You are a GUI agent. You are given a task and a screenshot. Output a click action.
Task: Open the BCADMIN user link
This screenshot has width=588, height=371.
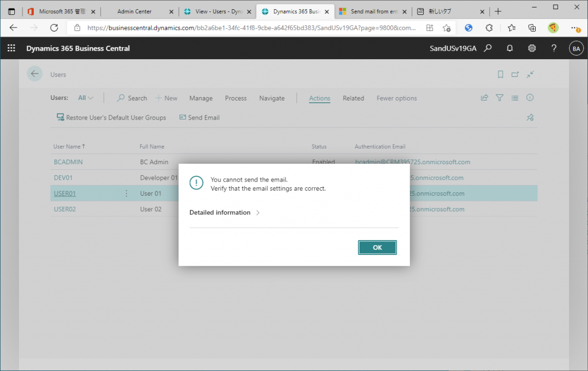tap(68, 162)
